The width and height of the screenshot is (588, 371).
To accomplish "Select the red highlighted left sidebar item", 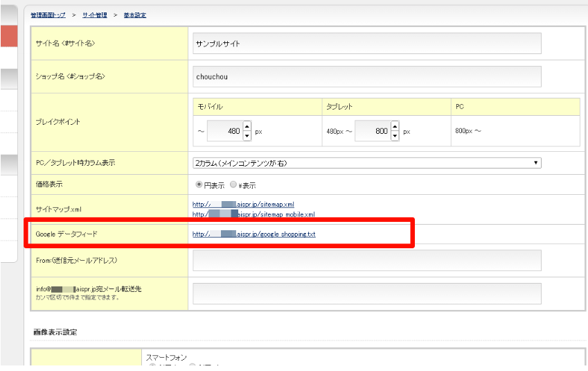I will (8, 36).
